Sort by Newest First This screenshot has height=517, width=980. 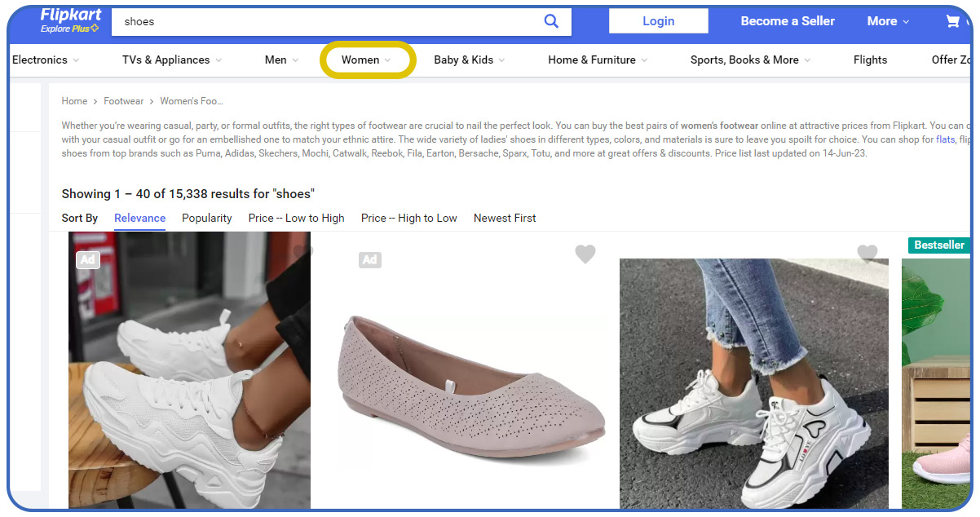pos(505,218)
